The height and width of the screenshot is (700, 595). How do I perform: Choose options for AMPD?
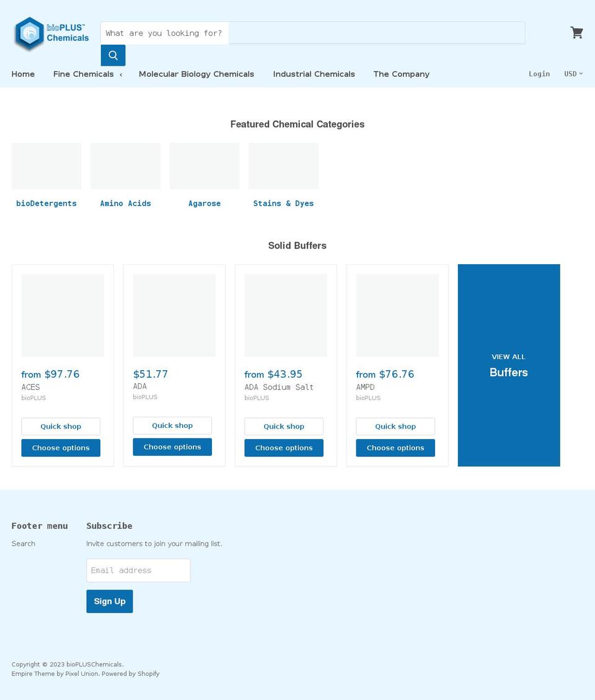[395, 448]
